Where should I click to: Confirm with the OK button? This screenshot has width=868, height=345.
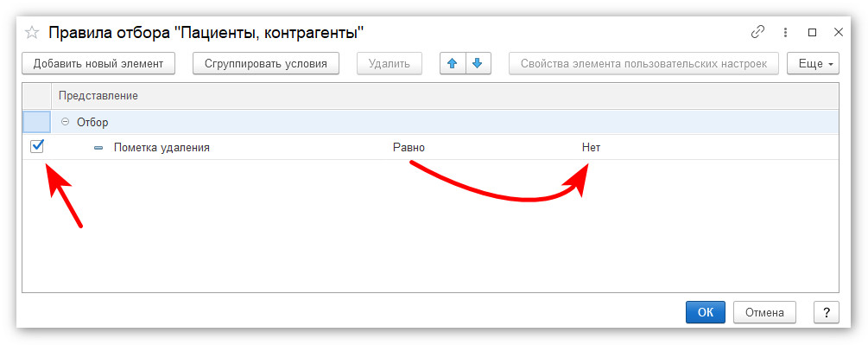click(x=706, y=312)
